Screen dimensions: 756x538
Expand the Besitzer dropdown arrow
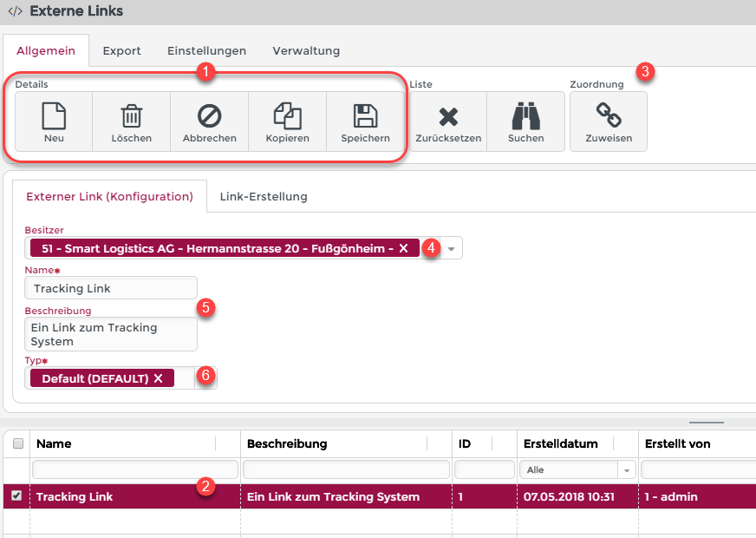pos(451,249)
